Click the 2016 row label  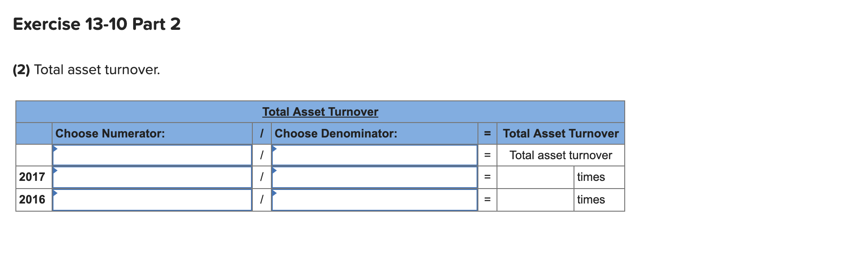[x=32, y=199]
